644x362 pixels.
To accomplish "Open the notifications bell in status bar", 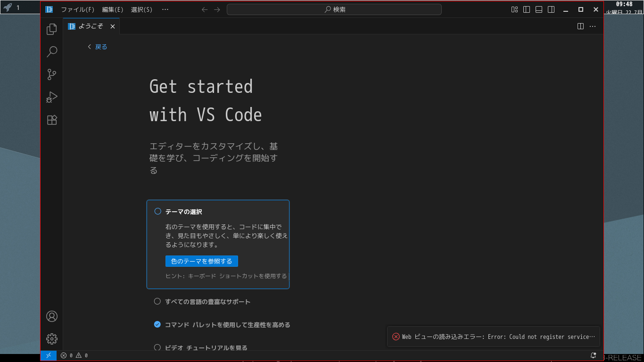I will [x=594, y=355].
